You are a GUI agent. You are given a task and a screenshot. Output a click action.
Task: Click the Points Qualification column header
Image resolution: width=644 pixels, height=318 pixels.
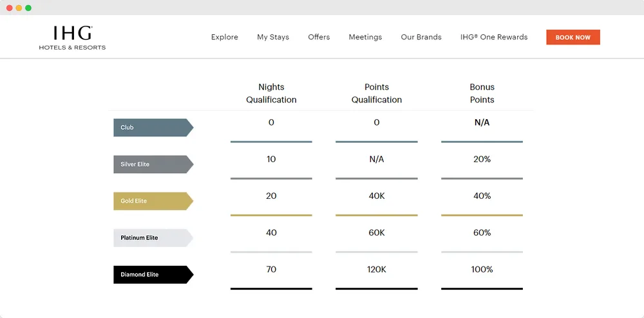click(x=377, y=93)
